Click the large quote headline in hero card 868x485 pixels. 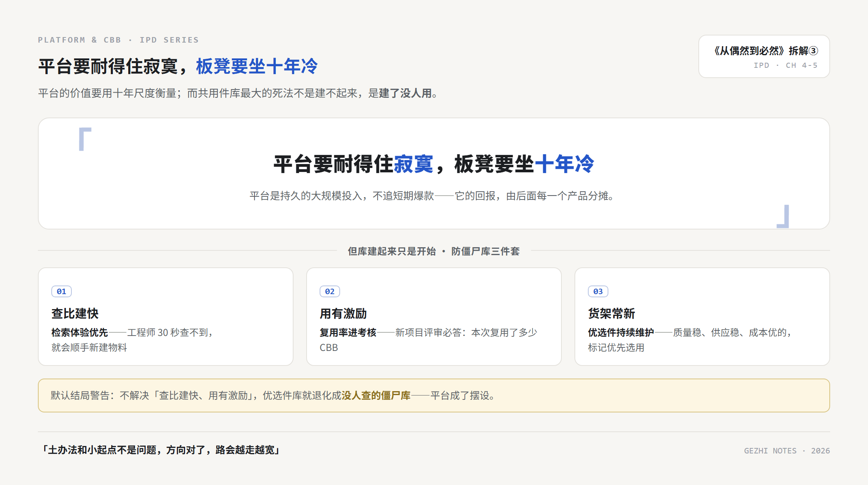coord(434,164)
